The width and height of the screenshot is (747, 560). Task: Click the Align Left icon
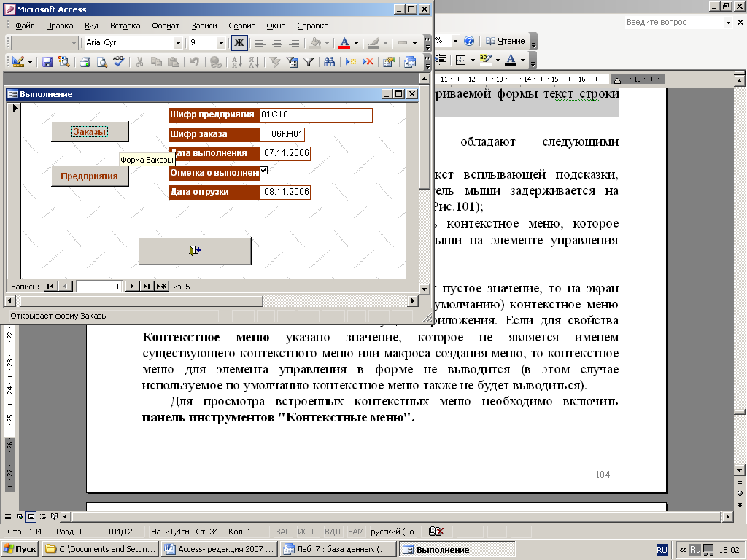pos(260,42)
